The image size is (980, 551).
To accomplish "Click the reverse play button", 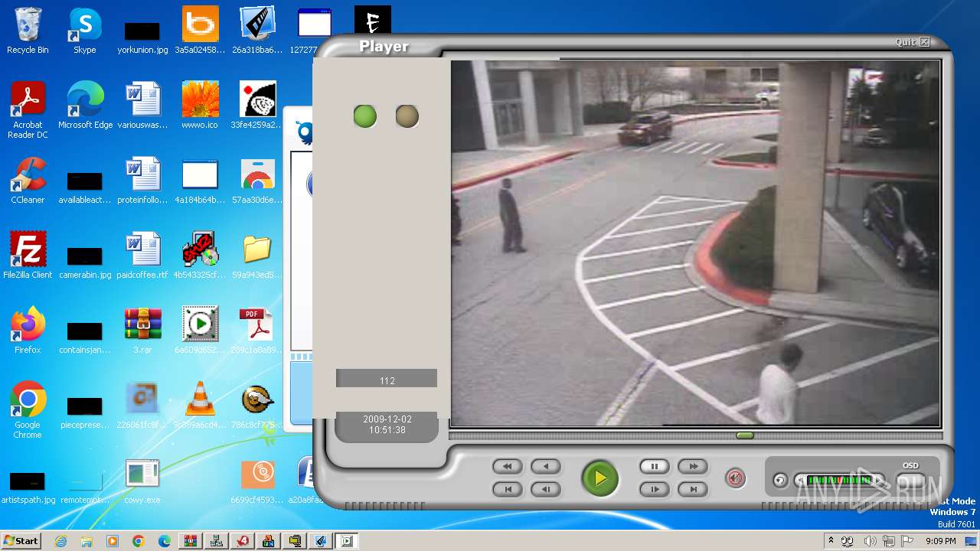I will [x=546, y=466].
